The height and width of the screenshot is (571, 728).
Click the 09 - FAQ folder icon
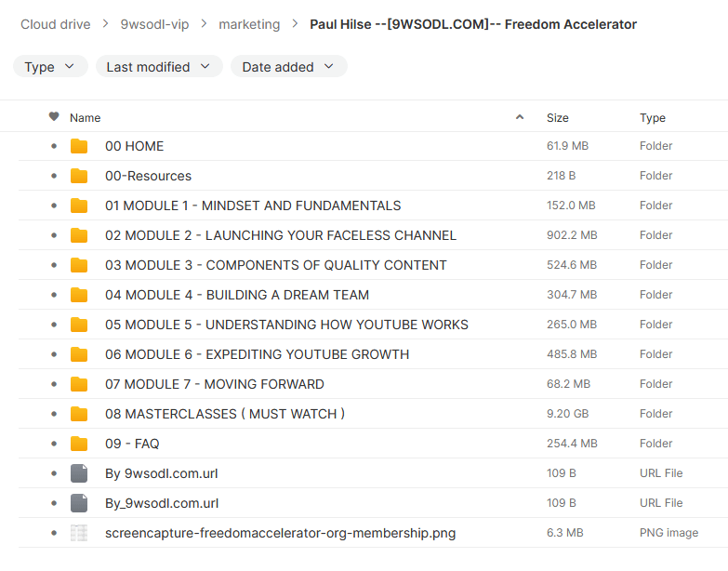(x=79, y=444)
